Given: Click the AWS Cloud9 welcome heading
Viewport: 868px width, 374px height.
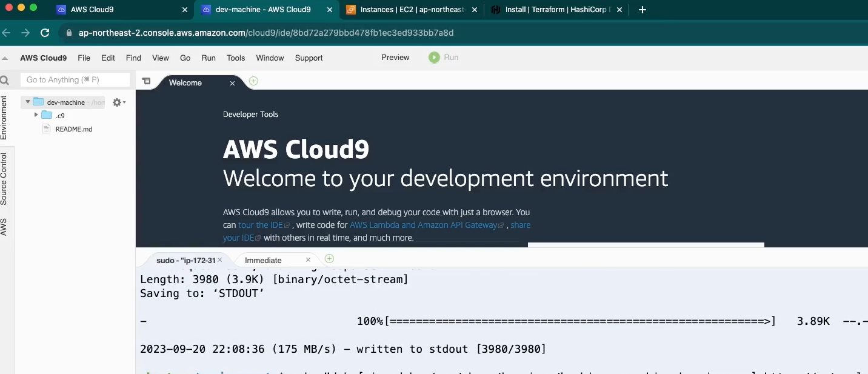Looking at the screenshot, I should (296, 150).
